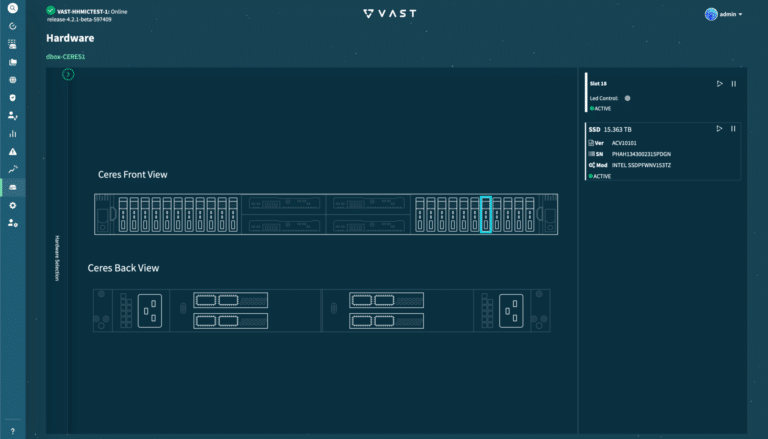Open the network globe icon in the sidebar

point(13,80)
